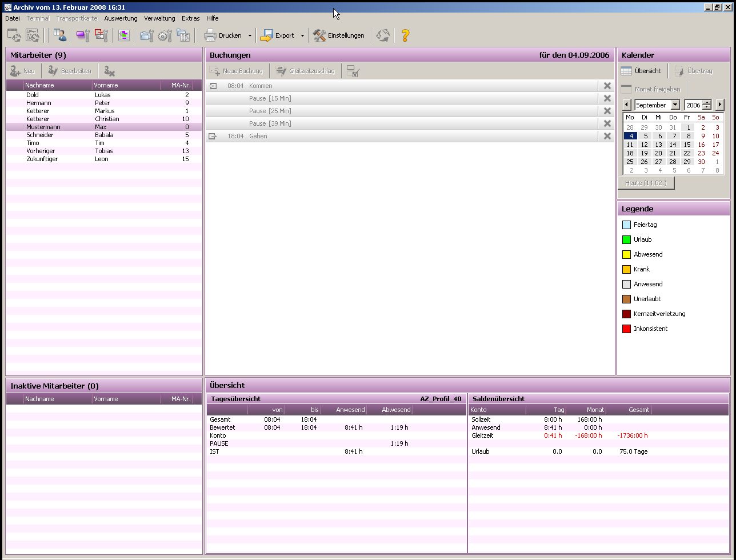Sort Mitarbeiter by the Vorname column

(x=126, y=85)
